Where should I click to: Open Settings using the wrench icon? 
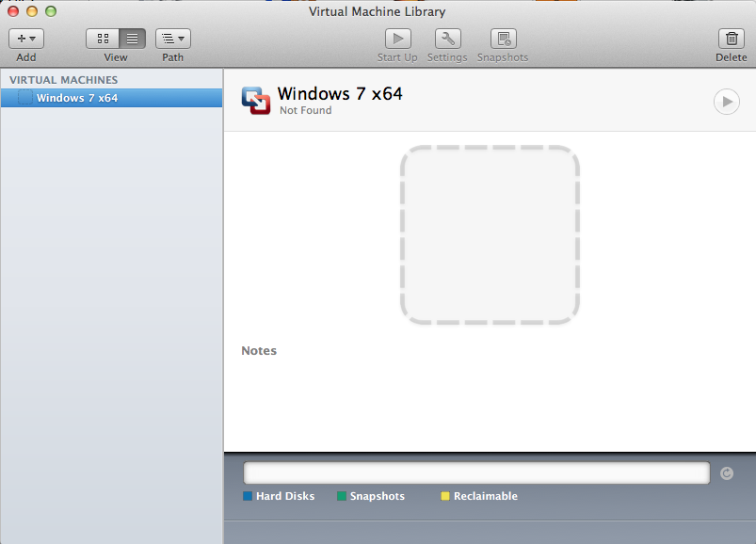pos(446,38)
